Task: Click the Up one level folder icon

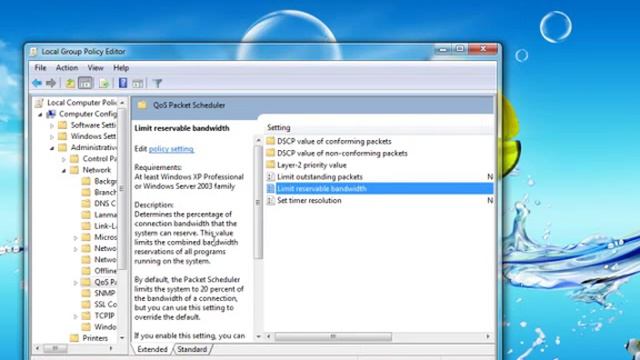Action: click(x=70, y=83)
